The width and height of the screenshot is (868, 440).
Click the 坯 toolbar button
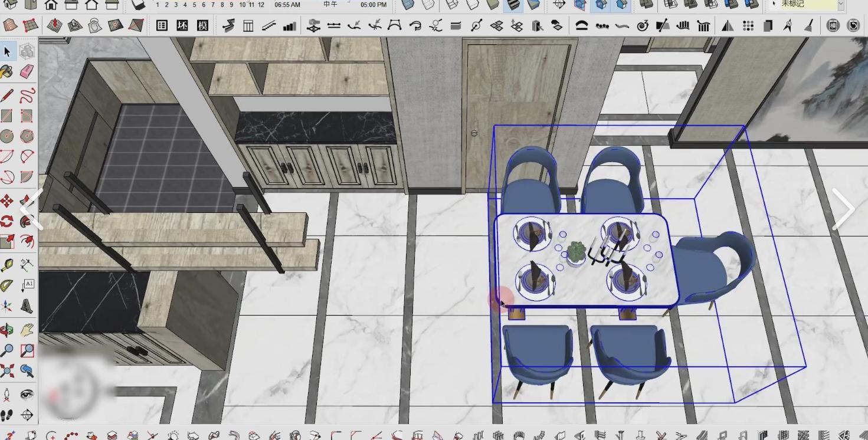(x=182, y=25)
